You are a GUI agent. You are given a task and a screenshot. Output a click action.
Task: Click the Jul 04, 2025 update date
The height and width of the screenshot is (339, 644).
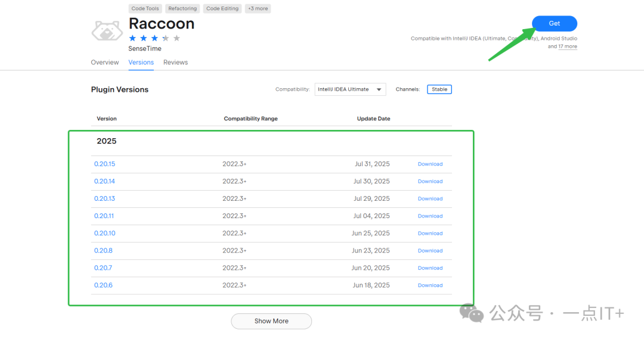[x=371, y=216]
